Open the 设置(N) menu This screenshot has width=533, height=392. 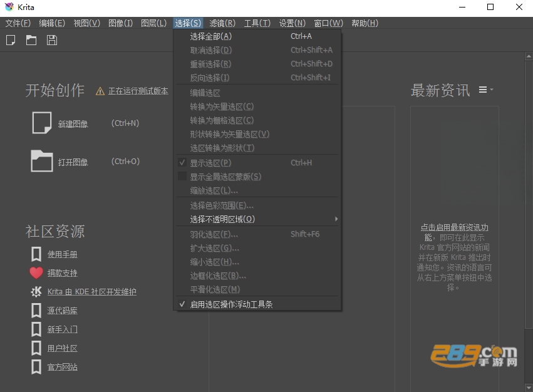pyautogui.click(x=292, y=23)
